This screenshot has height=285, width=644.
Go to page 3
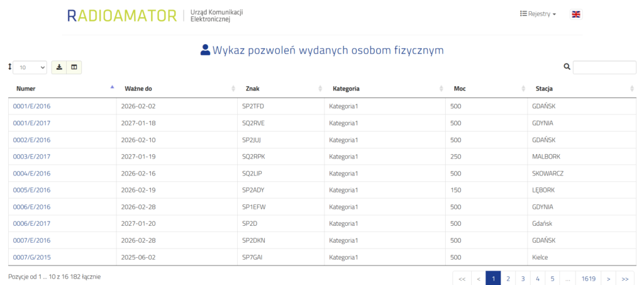pyautogui.click(x=523, y=279)
